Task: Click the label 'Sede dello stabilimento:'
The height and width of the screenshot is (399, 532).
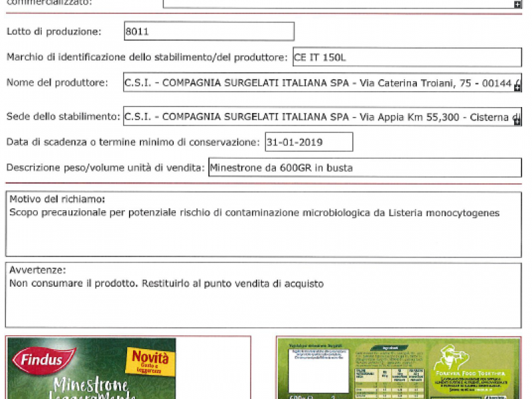Action: click(63, 116)
